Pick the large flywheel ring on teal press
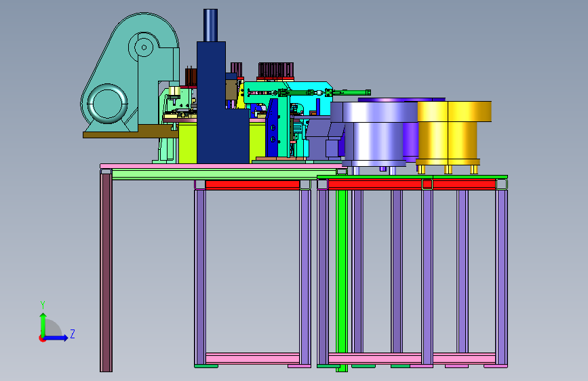The width and height of the screenshot is (588, 381). [108, 104]
